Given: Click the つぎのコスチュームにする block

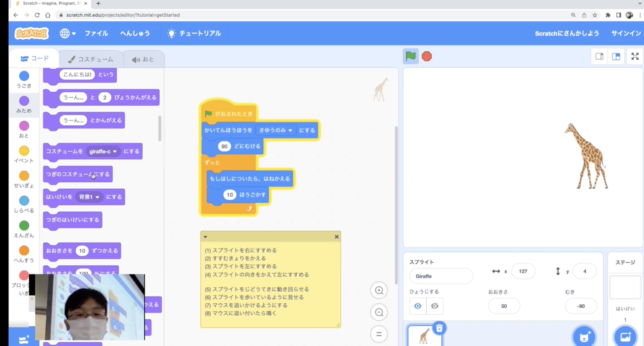Looking at the screenshot, I should pos(78,175).
